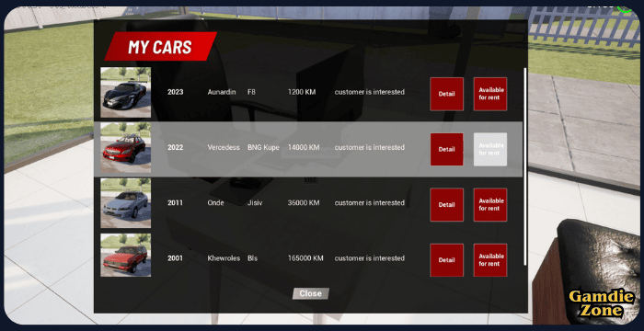Click the Khewroles brand name
644x331 pixels.
tap(224, 258)
